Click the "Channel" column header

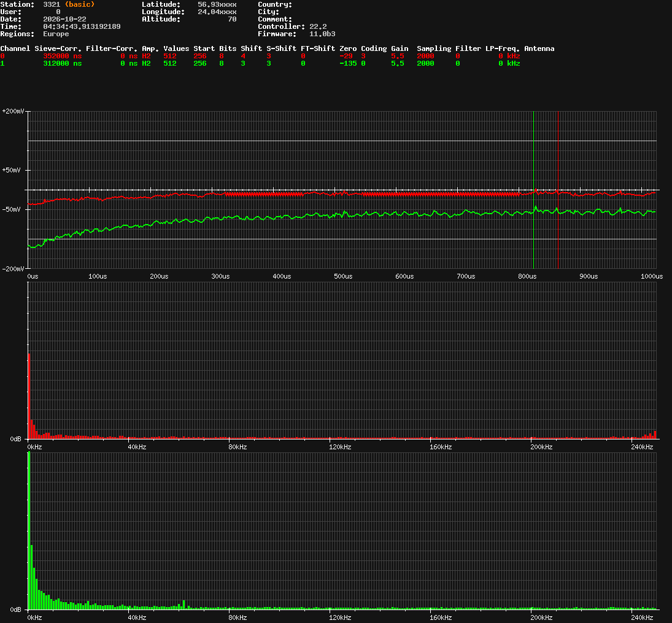click(x=15, y=48)
